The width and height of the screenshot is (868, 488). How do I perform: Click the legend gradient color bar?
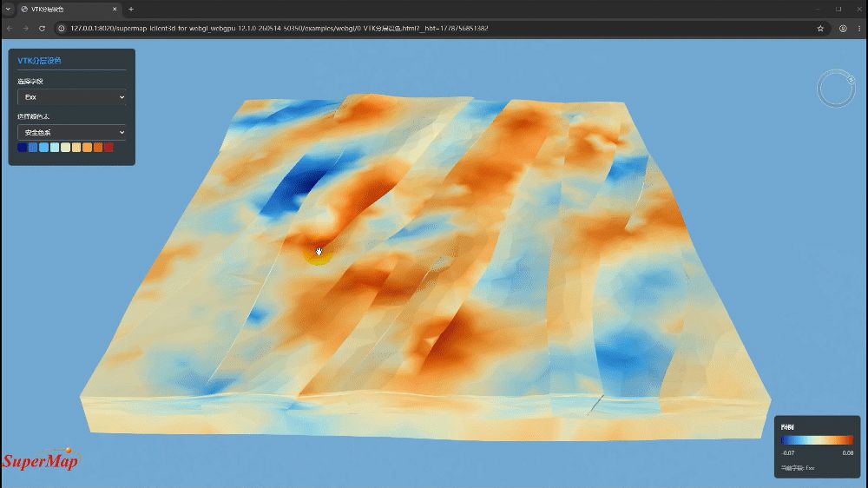click(817, 440)
